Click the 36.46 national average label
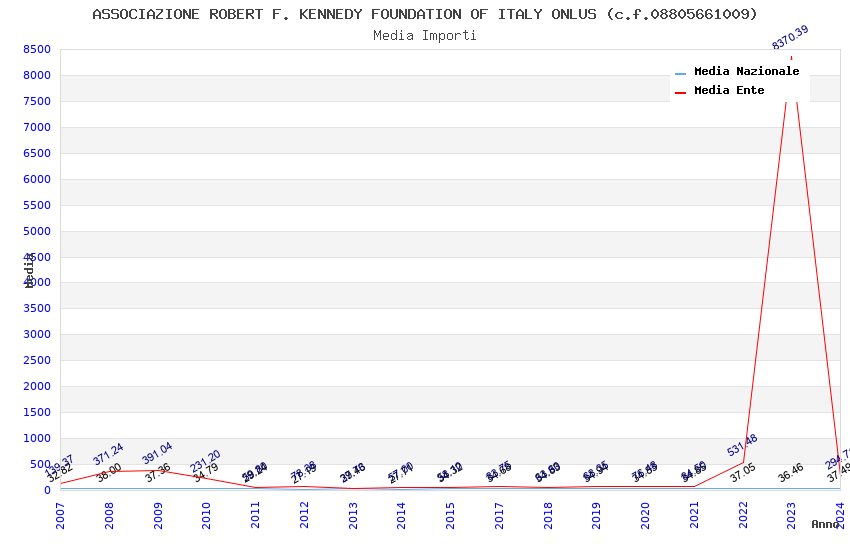 pyautogui.click(x=791, y=473)
